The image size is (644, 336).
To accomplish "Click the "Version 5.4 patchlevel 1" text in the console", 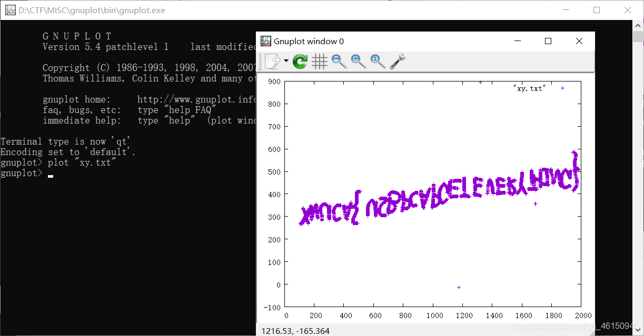I will (106, 47).
